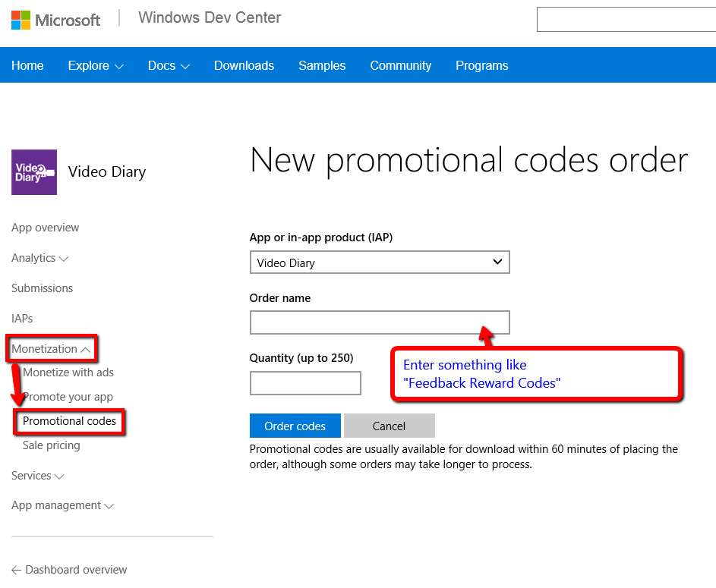716x588 pixels.
Task: Expand the Services section
Action: (x=38, y=476)
